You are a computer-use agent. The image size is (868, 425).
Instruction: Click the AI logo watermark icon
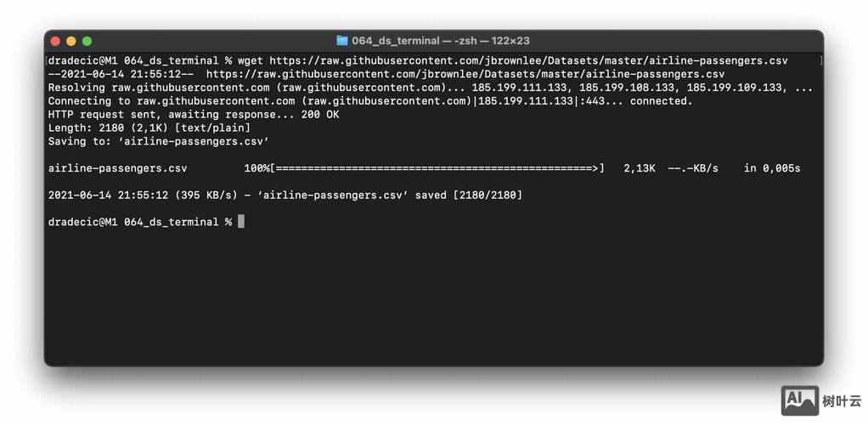(798, 401)
